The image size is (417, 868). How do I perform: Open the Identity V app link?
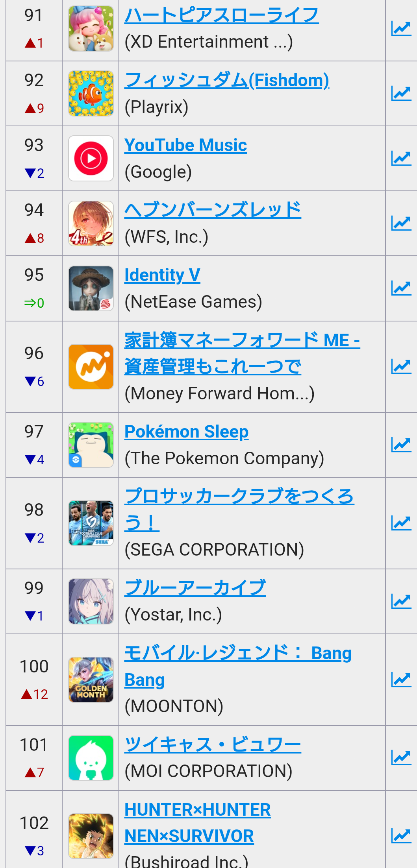pos(162,275)
